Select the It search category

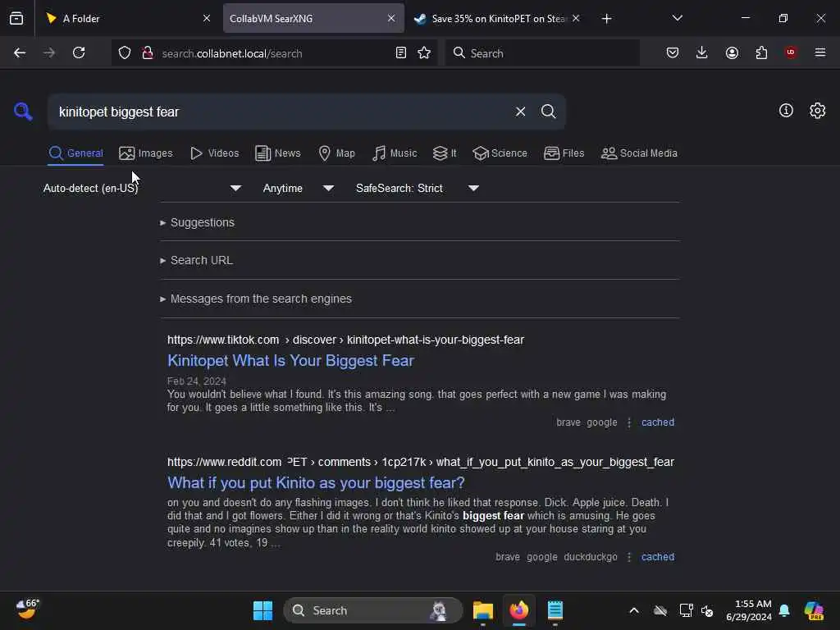(x=445, y=153)
